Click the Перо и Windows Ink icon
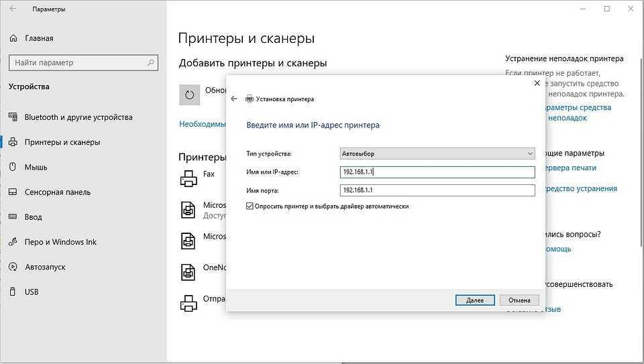 tap(13, 242)
